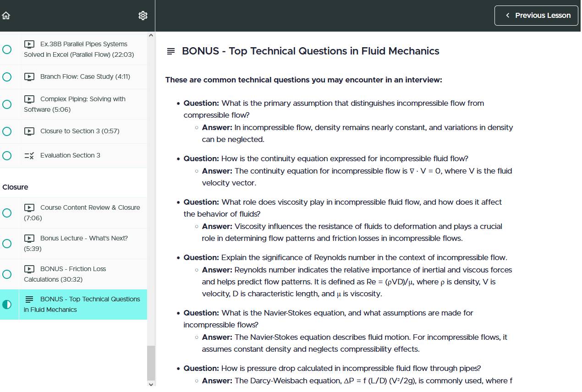This screenshot has height=392, width=582.
Task: Toggle half-filled progress circle for Top Technical Questions
Action: [7, 305]
